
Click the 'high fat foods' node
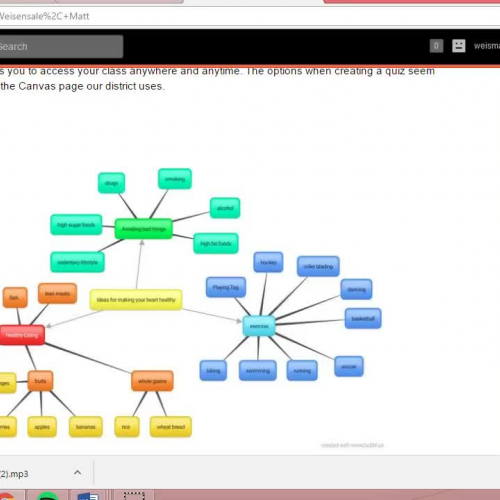[216, 243]
